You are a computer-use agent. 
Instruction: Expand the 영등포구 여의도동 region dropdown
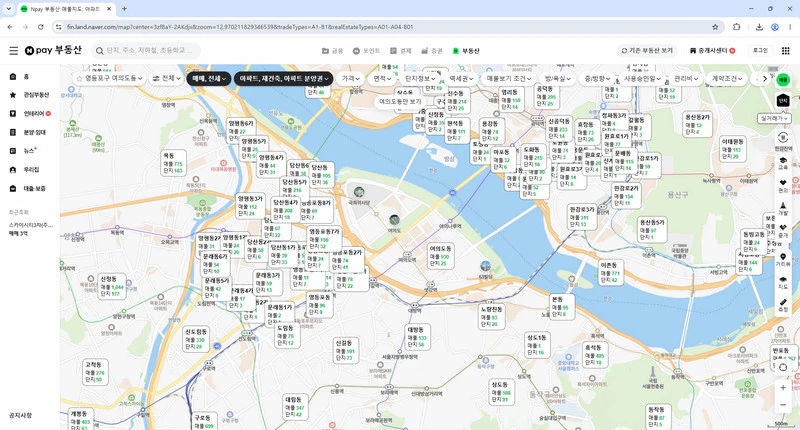tap(114, 79)
